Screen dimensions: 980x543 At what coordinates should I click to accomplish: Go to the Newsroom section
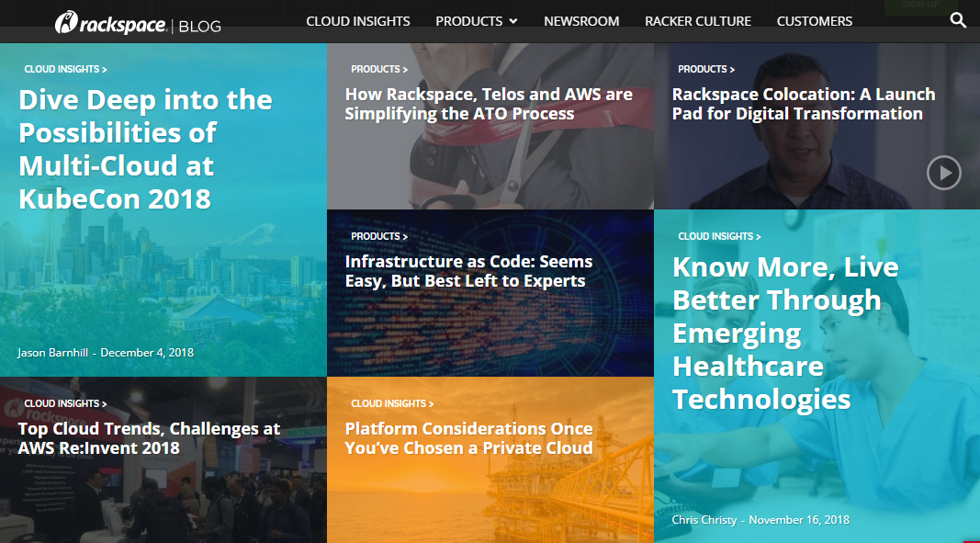[x=581, y=21]
